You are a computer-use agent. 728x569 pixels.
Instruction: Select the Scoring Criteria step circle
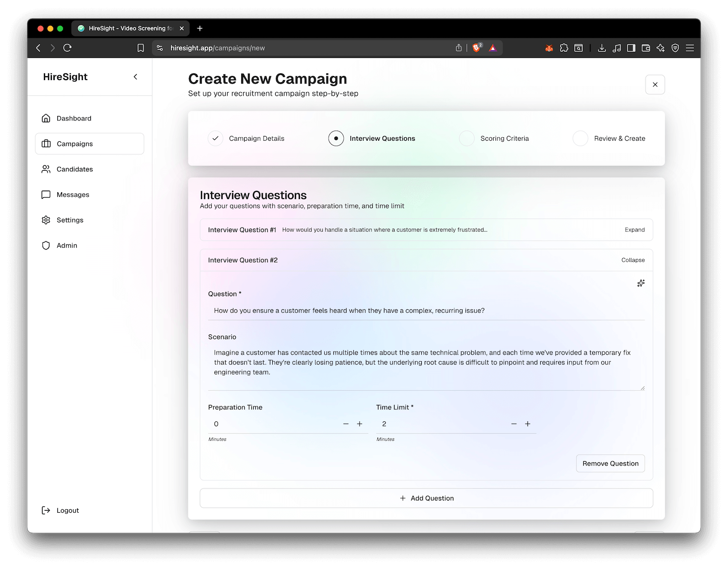tap(467, 138)
